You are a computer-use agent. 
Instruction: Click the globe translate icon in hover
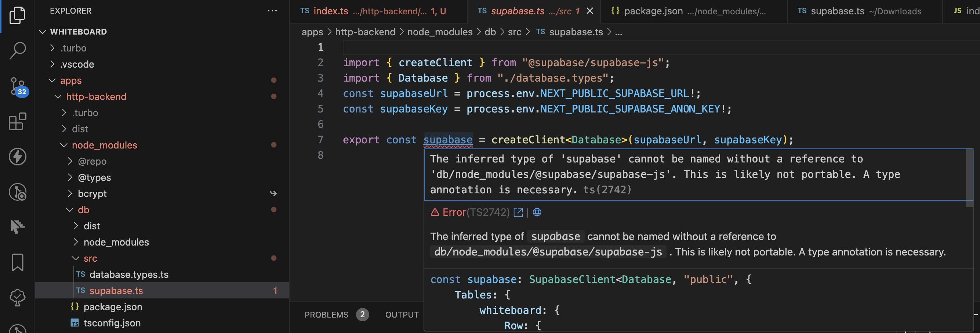(537, 212)
